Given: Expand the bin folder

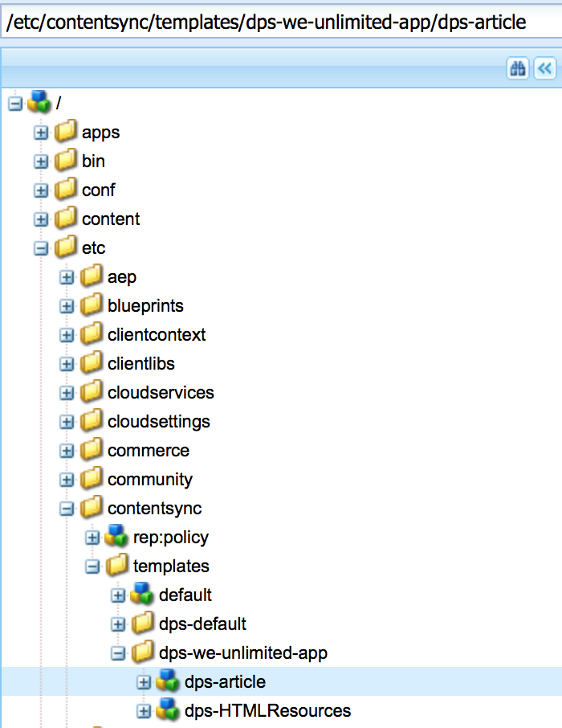Looking at the screenshot, I should (41, 162).
